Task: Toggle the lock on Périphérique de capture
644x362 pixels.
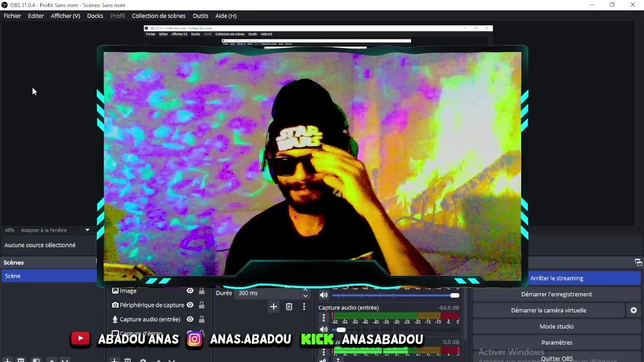Action: (x=202, y=305)
